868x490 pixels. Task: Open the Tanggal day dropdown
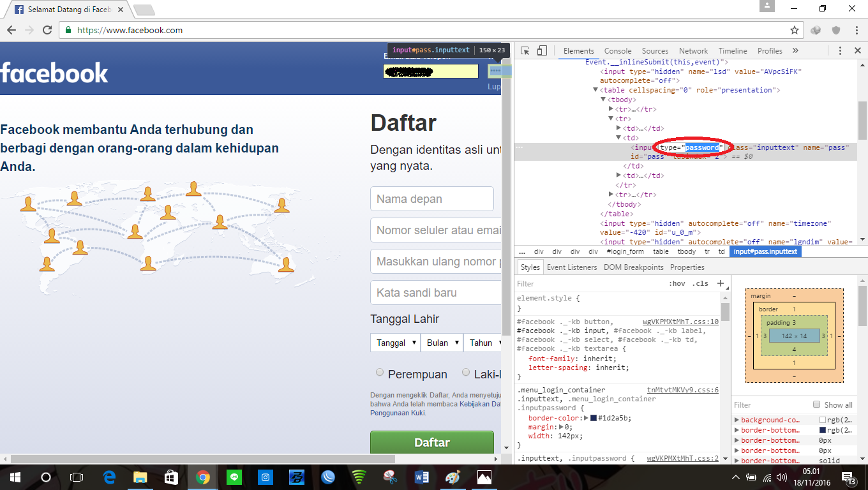pos(395,343)
